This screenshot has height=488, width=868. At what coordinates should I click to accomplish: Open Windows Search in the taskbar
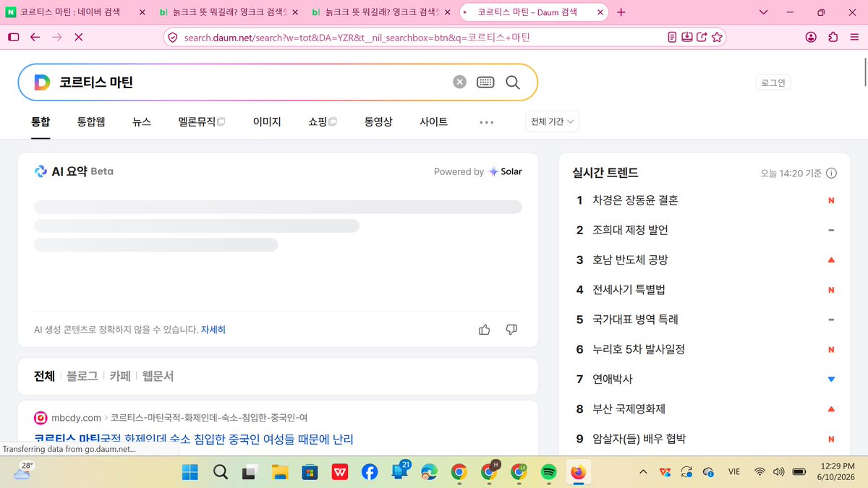coord(221,473)
